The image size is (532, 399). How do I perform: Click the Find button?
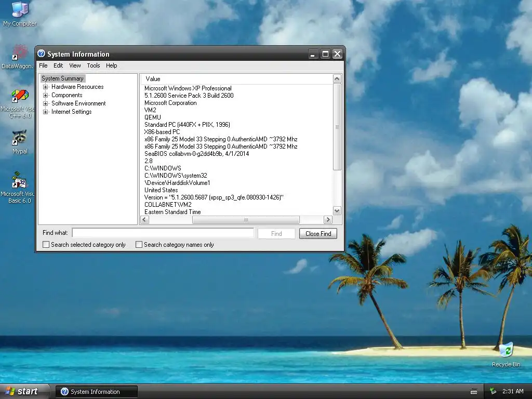coord(276,233)
